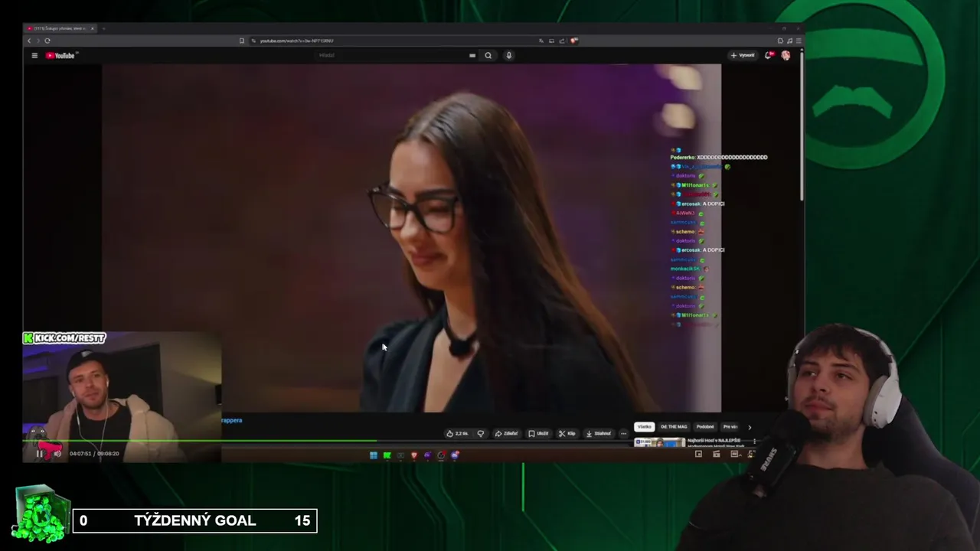Click the Pedererko chat message
This screenshot has height=551, width=980.
(x=719, y=158)
